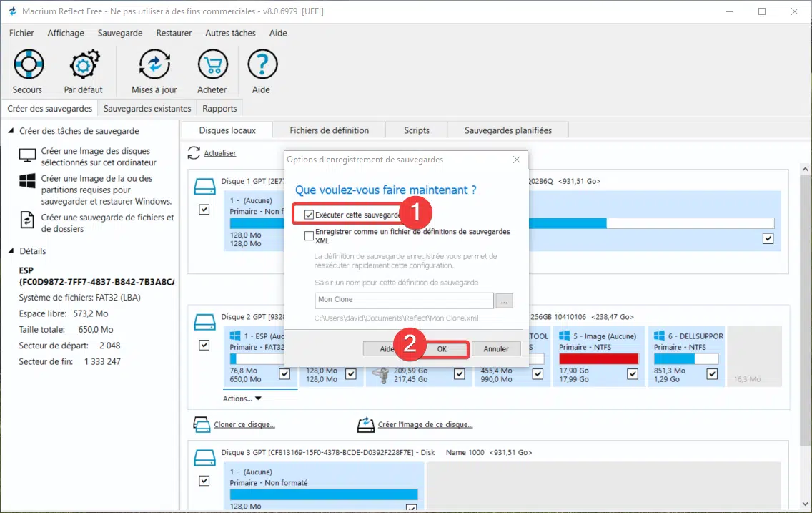Click Créer une sauvegarde de fichiers et de dossiers
This screenshot has width=812, height=513.
click(x=108, y=223)
